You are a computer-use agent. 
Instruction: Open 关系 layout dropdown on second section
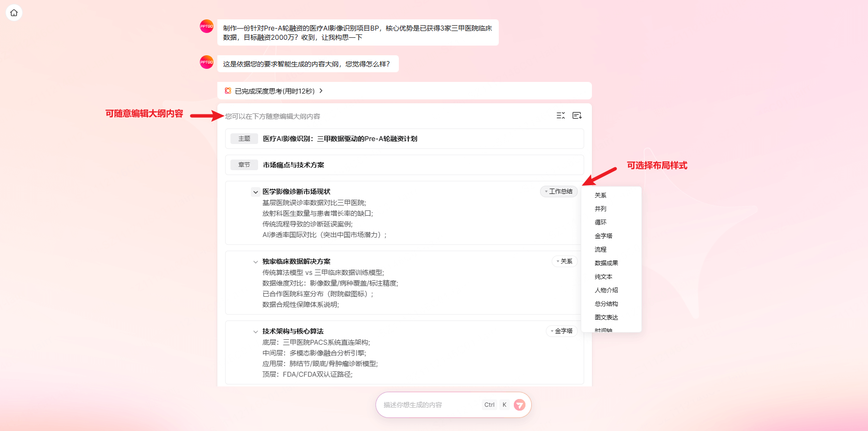click(x=565, y=261)
